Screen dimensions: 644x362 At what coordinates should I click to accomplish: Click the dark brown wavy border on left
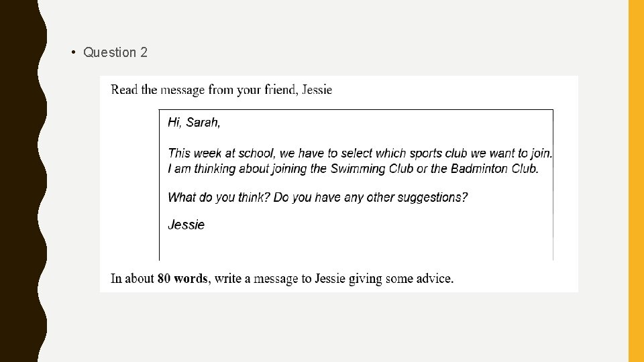coord(20,181)
